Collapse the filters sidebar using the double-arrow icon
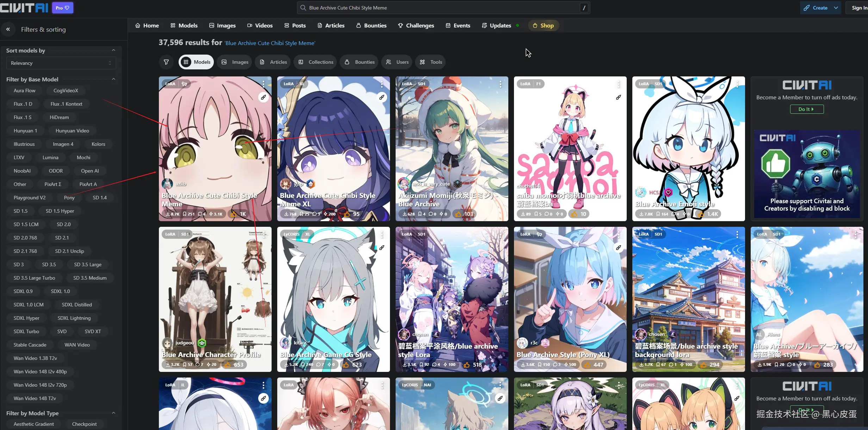This screenshot has height=430, width=868. [8, 29]
